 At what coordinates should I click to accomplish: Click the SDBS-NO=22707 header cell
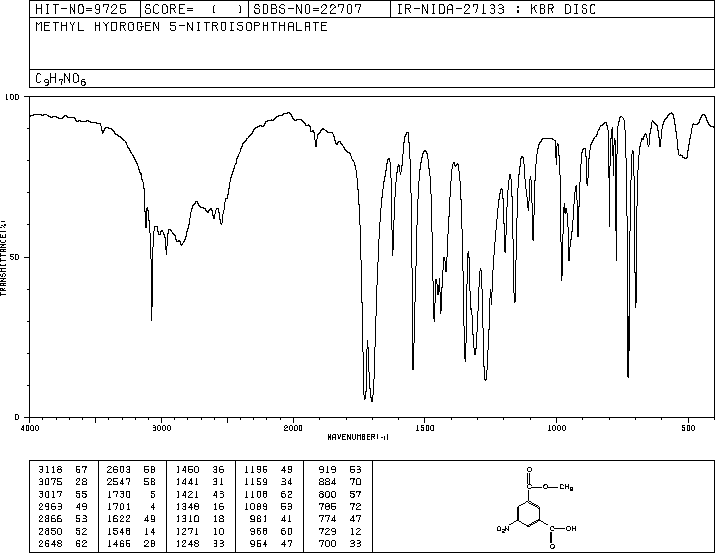pyautogui.click(x=319, y=9)
